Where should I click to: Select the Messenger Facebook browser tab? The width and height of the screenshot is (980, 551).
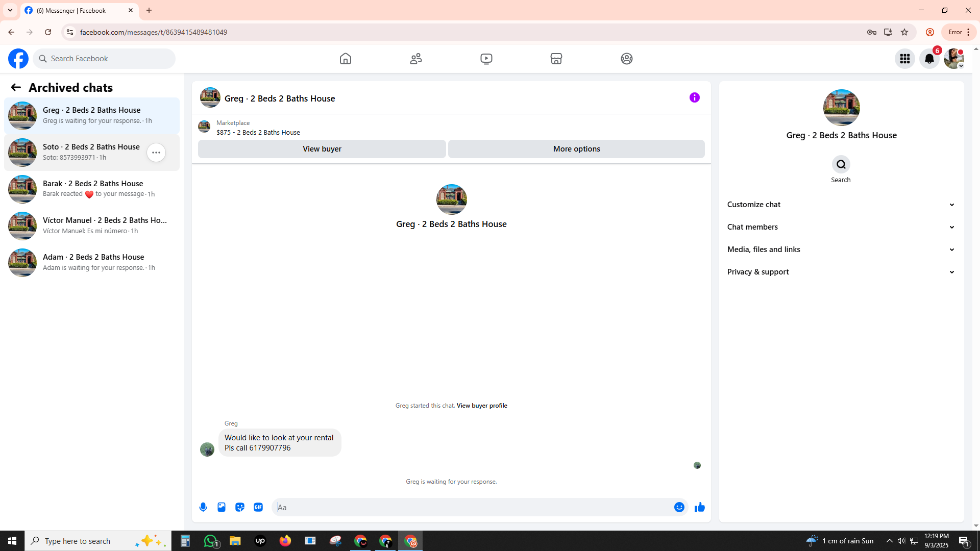tap(79, 10)
